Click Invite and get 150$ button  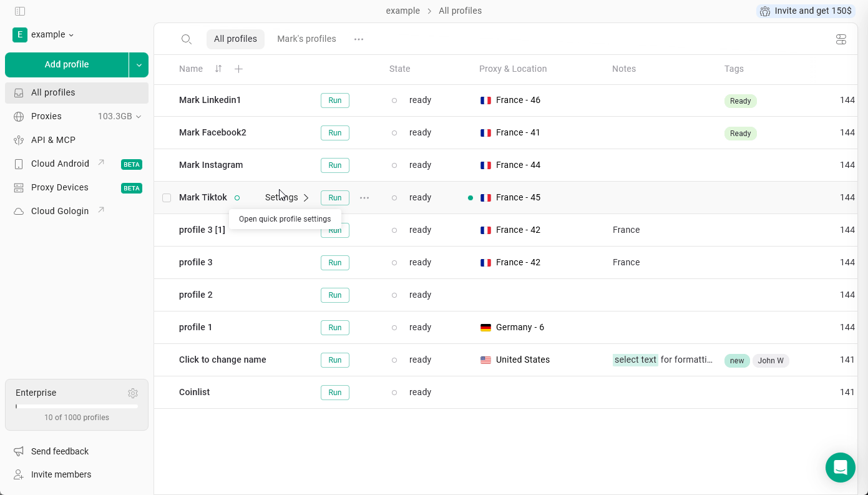point(806,11)
